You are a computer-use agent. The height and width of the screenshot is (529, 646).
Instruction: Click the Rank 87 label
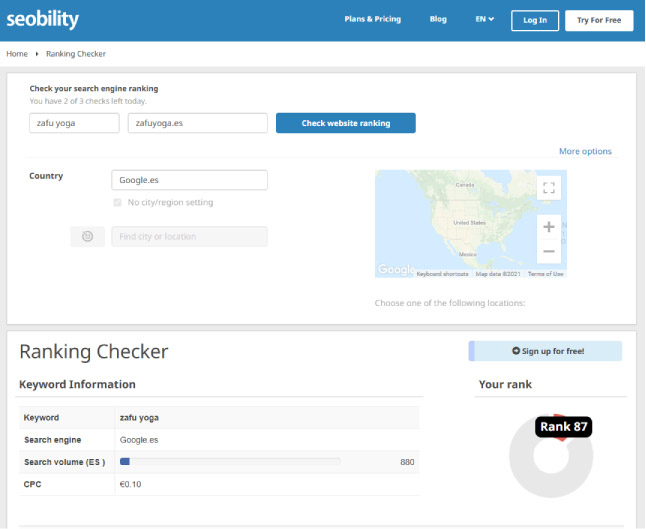(x=564, y=427)
